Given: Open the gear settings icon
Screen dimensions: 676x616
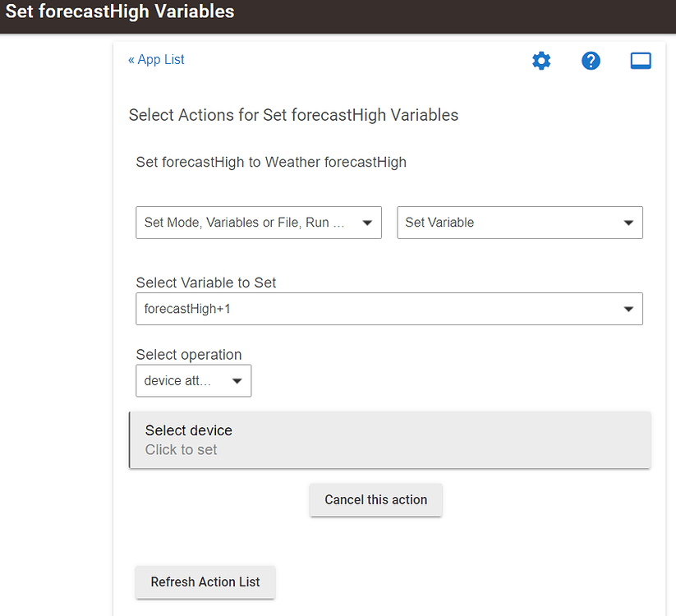Looking at the screenshot, I should 541,61.
